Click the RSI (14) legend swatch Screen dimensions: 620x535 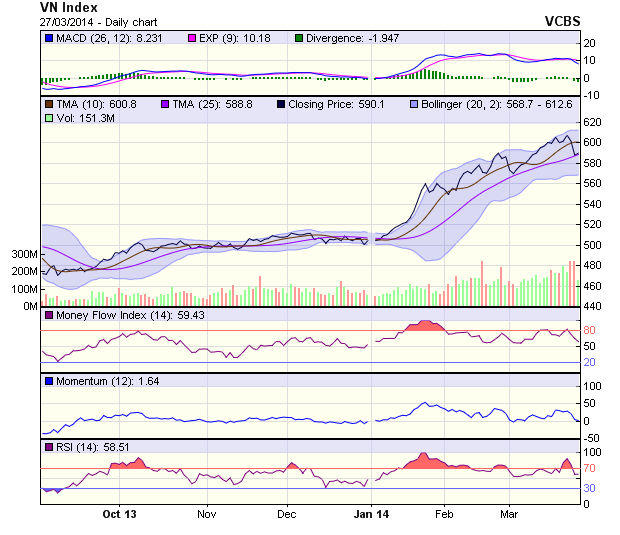49,446
